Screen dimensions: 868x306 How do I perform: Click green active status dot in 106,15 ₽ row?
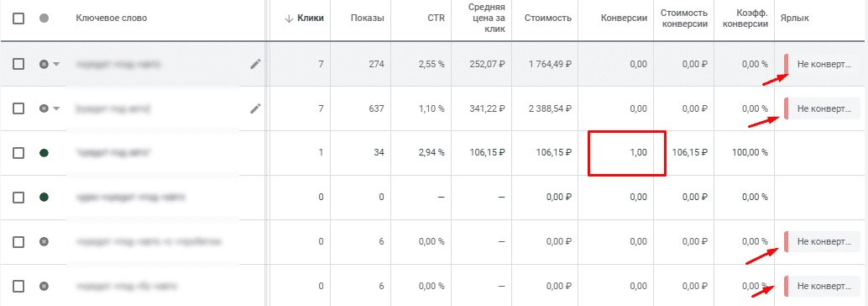44,153
